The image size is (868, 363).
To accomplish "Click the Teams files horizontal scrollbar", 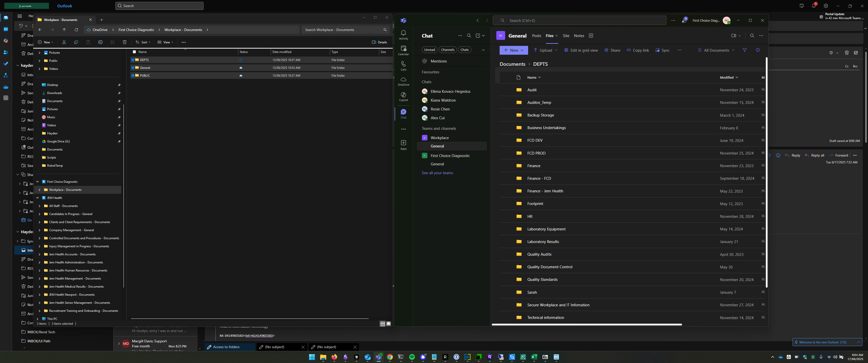I will pyautogui.click(x=587, y=325).
